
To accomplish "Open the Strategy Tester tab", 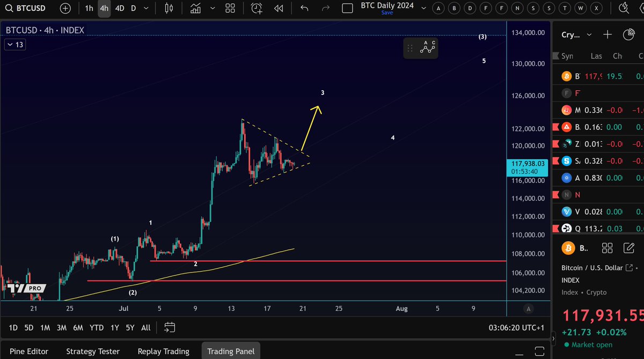I will [x=93, y=351].
